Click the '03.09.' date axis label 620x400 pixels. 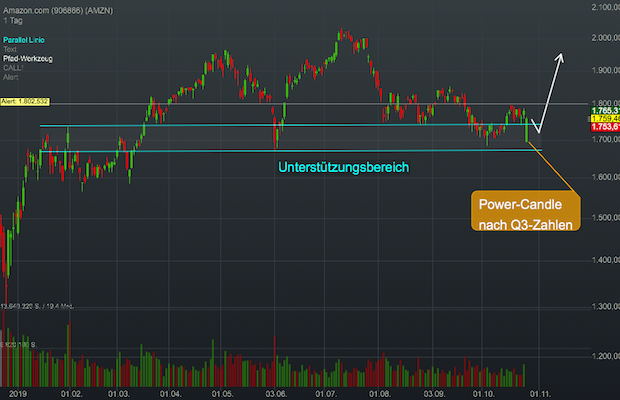click(434, 394)
